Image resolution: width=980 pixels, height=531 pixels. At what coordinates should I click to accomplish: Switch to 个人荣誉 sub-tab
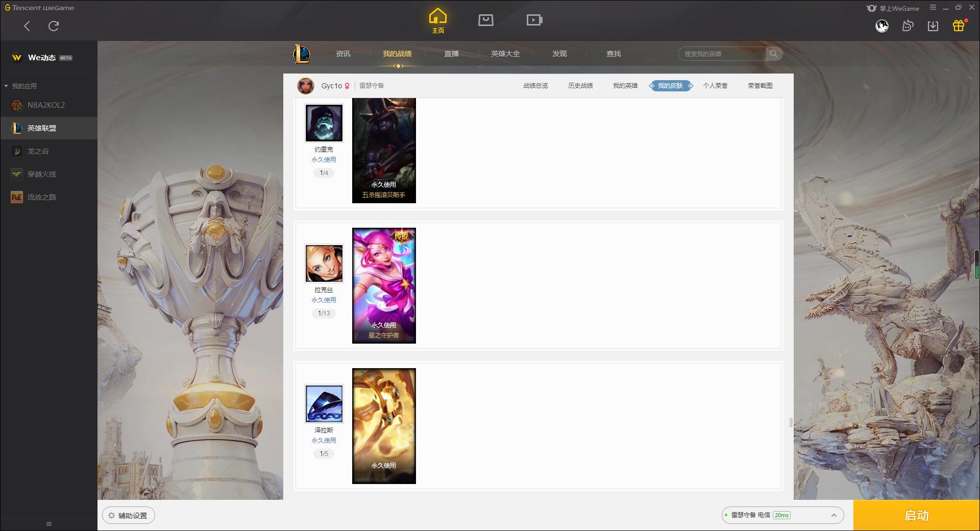pyautogui.click(x=715, y=86)
